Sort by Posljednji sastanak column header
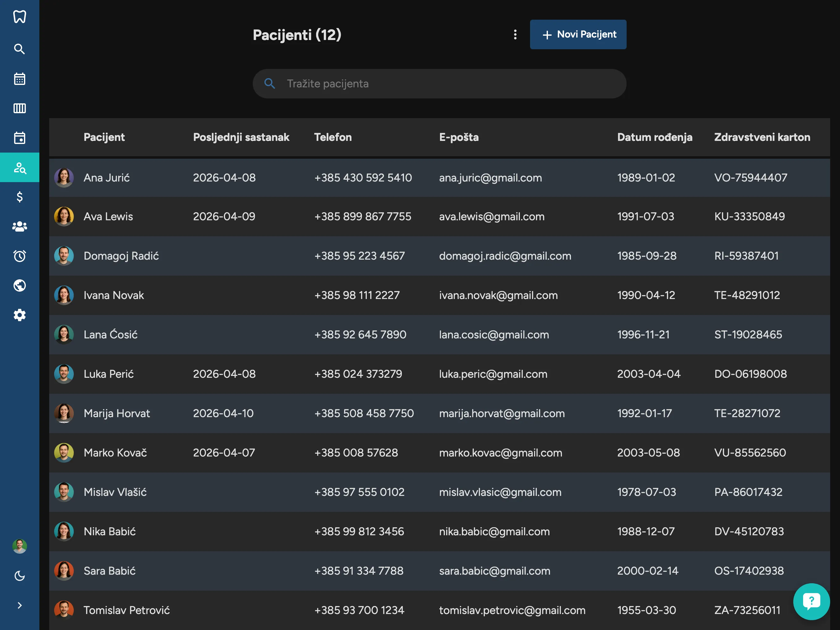This screenshot has height=630, width=840. [x=241, y=137]
